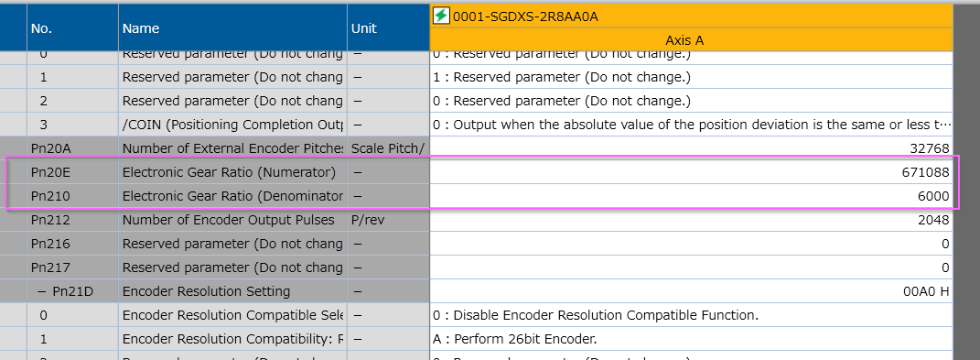Collapse the Pn21D Encoder Resolution Setting row

coord(42,291)
